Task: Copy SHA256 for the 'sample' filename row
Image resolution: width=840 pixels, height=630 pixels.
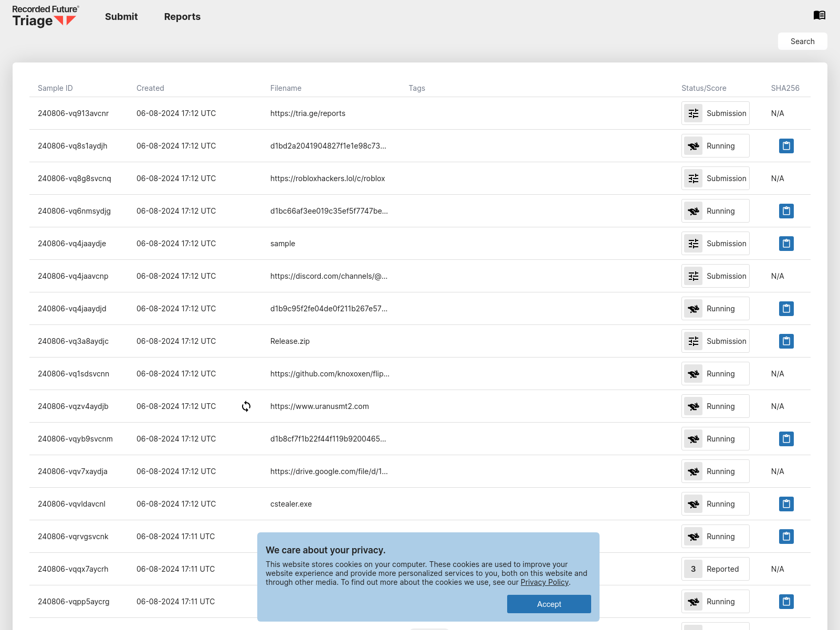Action: [786, 244]
